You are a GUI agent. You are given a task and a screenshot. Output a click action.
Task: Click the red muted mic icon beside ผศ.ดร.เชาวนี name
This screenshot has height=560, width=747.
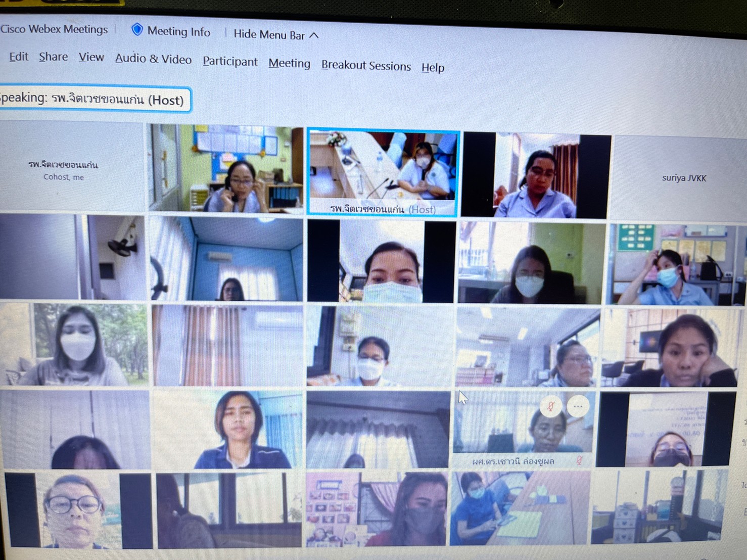pos(579,460)
